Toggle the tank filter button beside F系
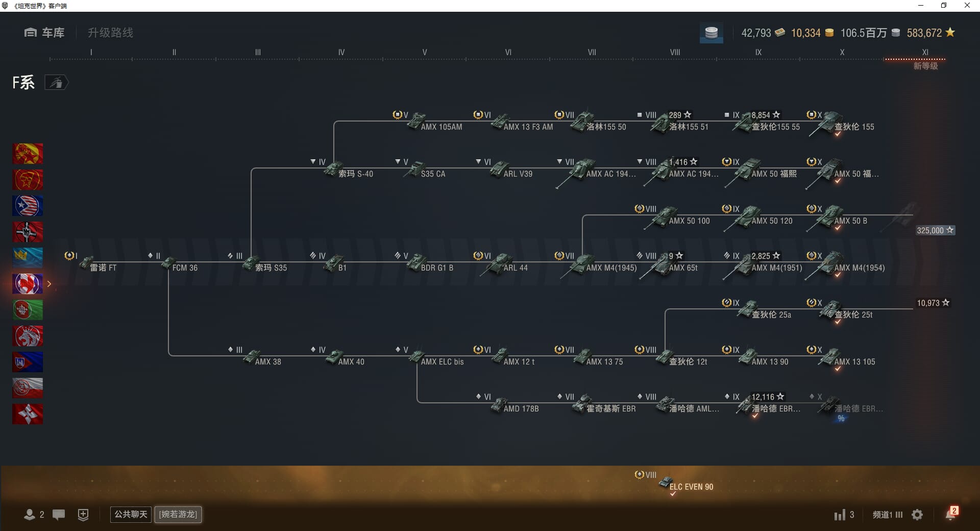The height and width of the screenshot is (531, 980). [x=56, y=83]
